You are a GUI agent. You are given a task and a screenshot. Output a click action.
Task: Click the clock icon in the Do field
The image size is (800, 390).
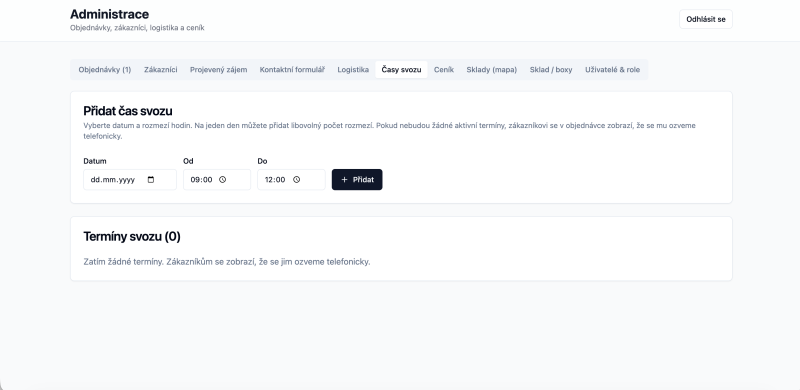[x=296, y=180]
